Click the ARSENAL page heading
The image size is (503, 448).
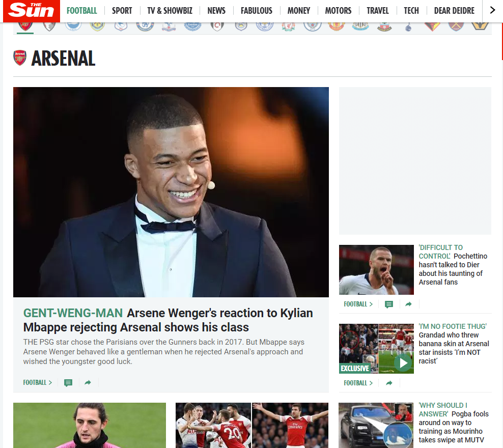point(63,58)
